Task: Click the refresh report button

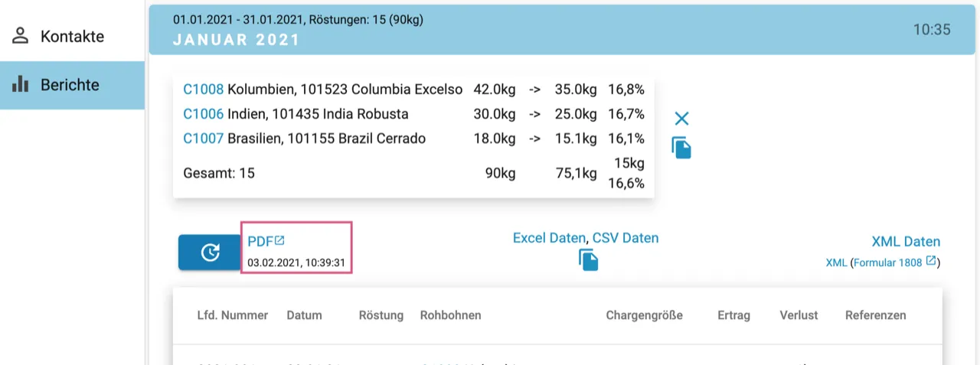Action: (210, 253)
